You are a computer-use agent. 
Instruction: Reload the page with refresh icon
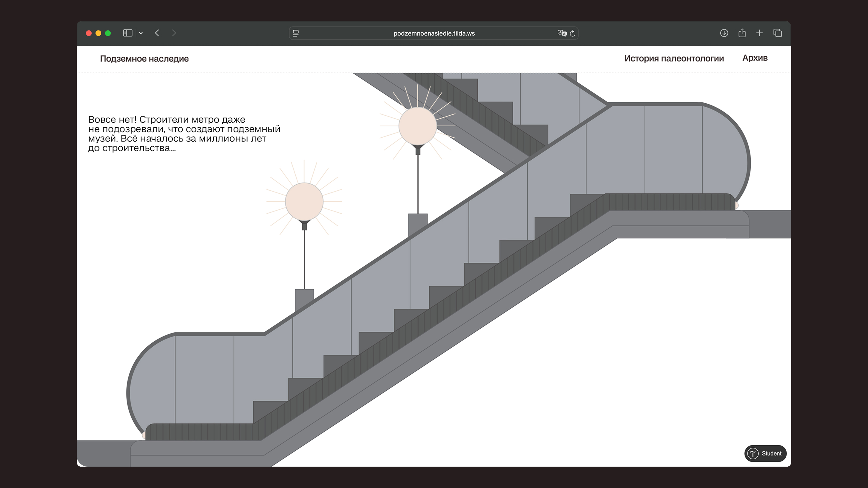(x=573, y=33)
